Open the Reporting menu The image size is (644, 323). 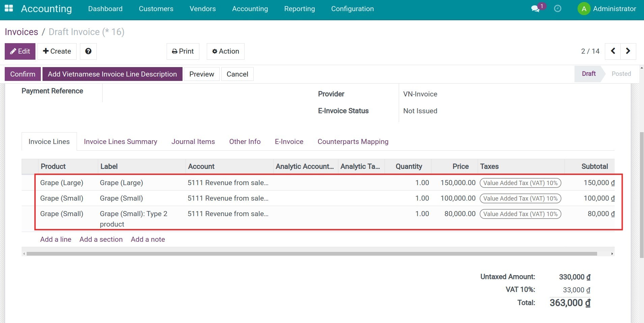pyautogui.click(x=300, y=9)
